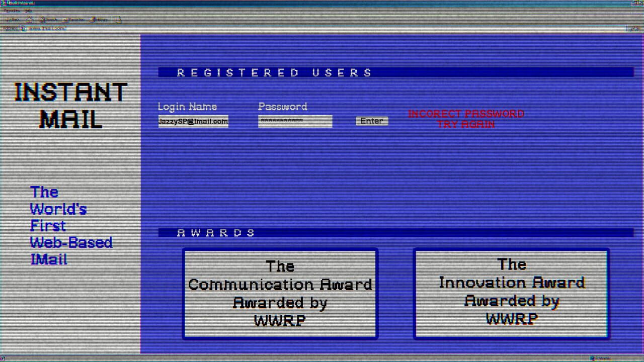Click the Print icon in the toolbar
644x362 pixels.
[x=118, y=20]
